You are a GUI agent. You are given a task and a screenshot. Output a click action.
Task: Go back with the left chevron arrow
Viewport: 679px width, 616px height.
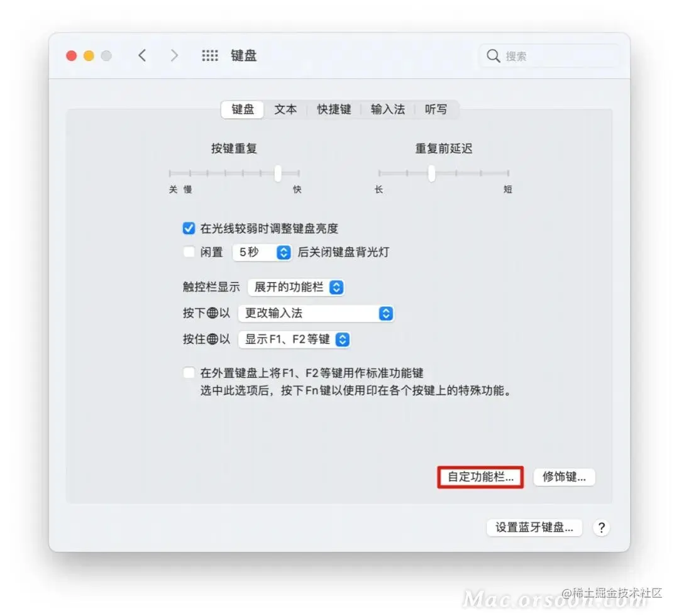(142, 55)
